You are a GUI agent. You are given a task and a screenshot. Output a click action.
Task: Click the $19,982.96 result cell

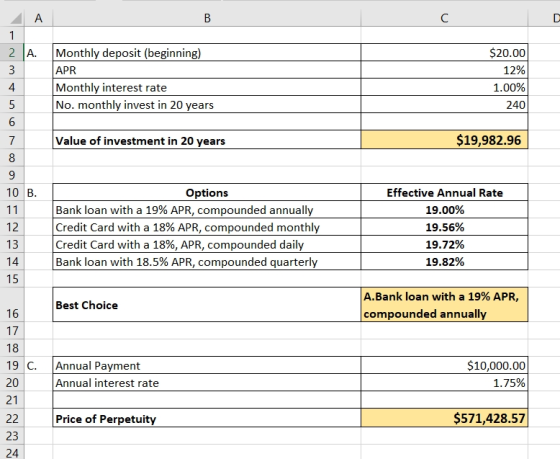click(444, 140)
